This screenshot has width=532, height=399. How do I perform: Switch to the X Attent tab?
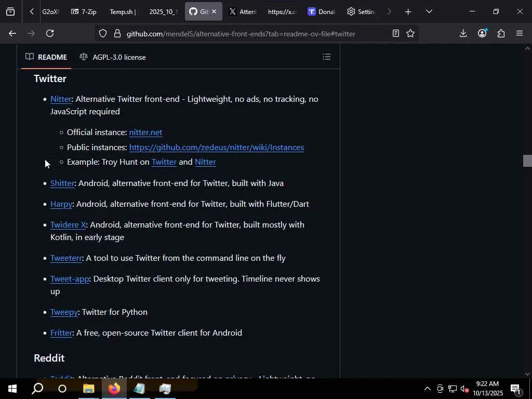tap(243, 12)
